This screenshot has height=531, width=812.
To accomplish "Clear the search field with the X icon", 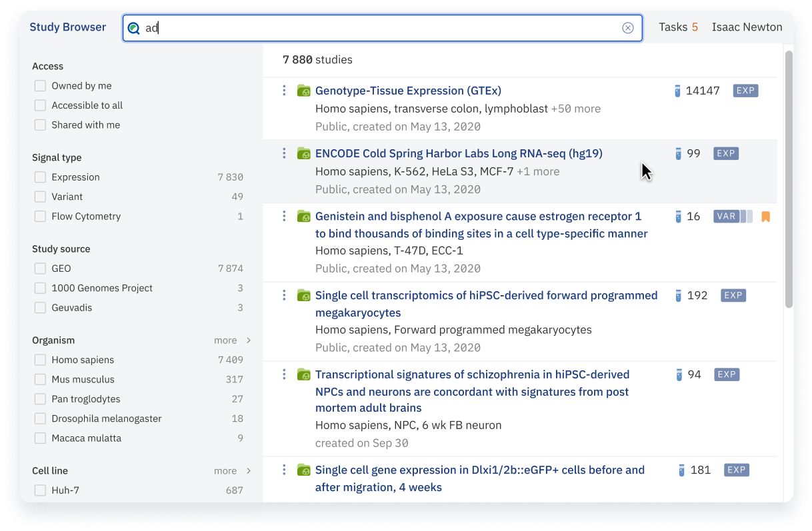I will tap(627, 28).
